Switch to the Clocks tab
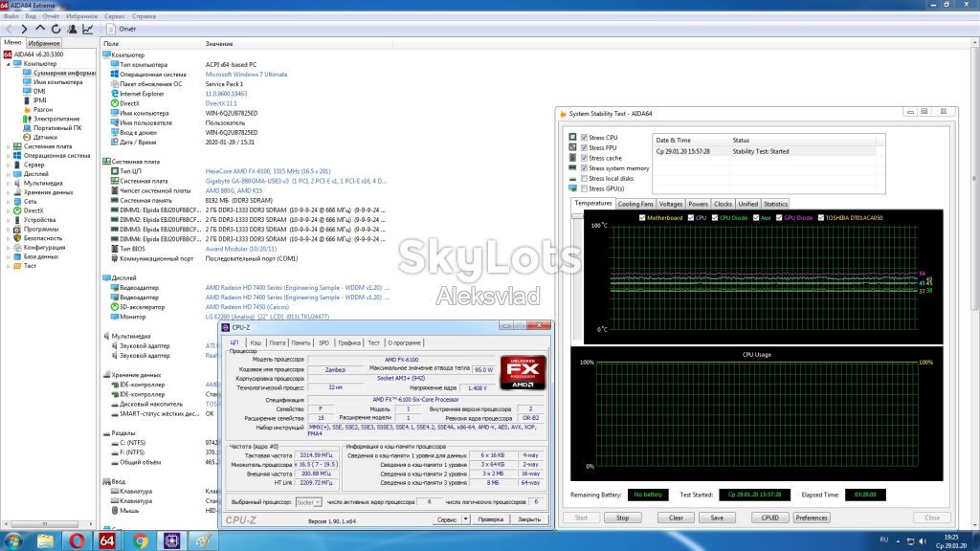This screenshot has height=551, width=980. [723, 205]
